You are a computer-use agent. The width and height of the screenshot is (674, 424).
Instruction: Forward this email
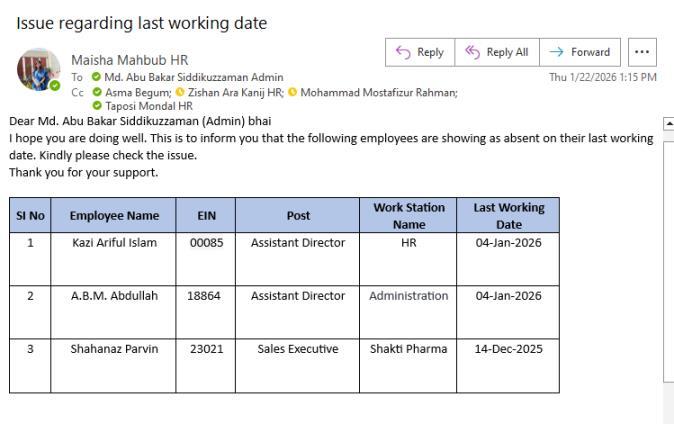pyautogui.click(x=580, y=52)
